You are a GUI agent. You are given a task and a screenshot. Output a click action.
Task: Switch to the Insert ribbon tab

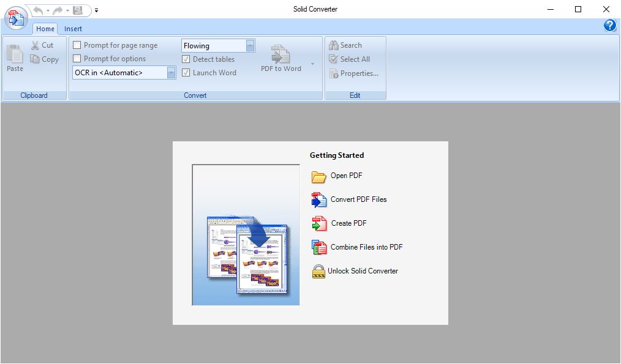pyautogui.click(x=73, y=29)
